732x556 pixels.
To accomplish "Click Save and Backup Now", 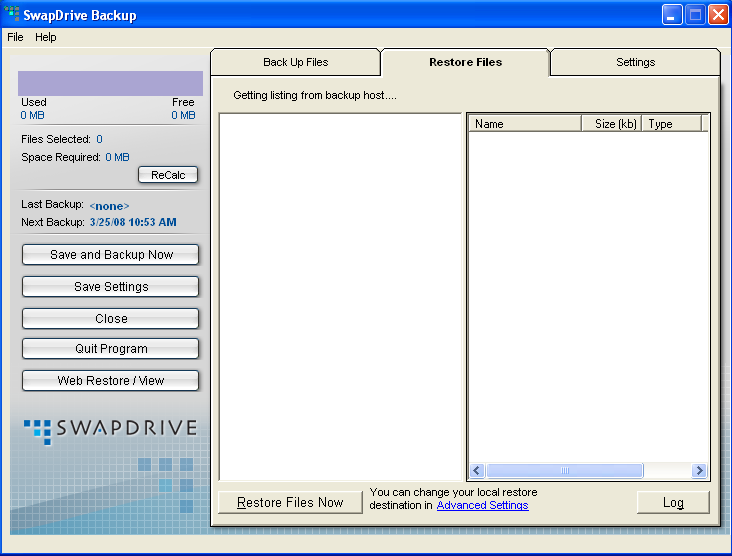I will tap(111, 254).
